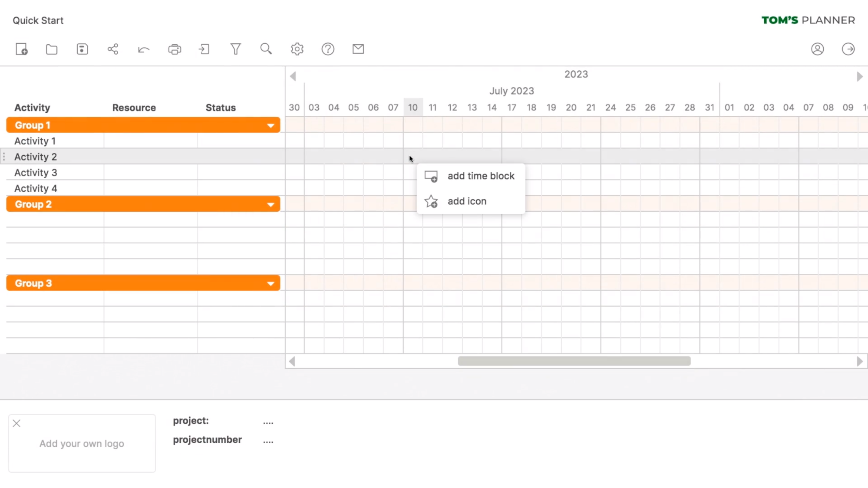Open the search icon
Image resolution: width=868 pixels, height=488 pixels.
(x=267, y=49)
